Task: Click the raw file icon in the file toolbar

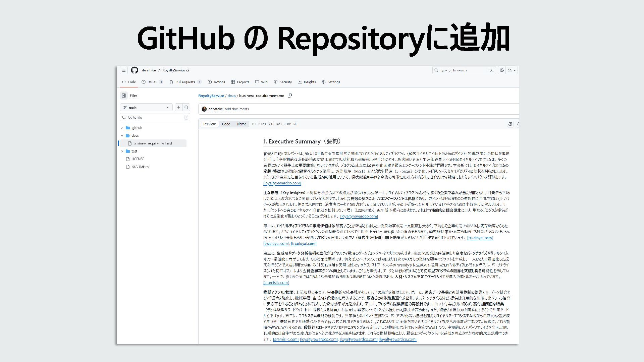Action: coord(510,124)
